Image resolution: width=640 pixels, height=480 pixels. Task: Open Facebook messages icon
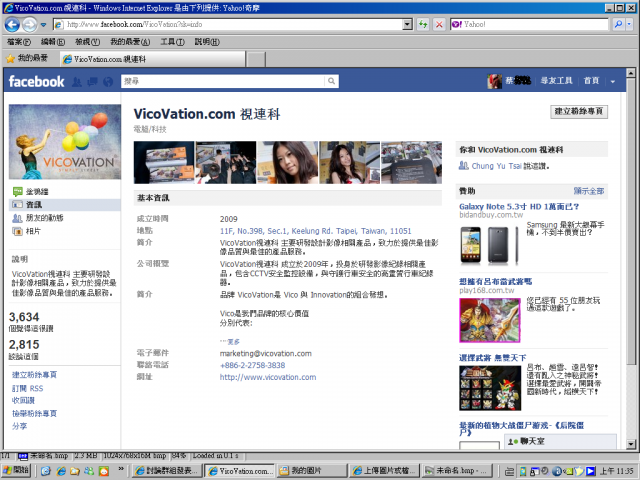tap(92, 82)
